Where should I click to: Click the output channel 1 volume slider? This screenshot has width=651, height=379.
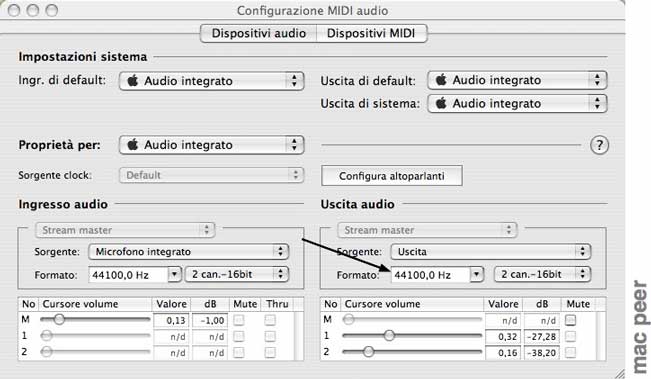coord(412,335)
